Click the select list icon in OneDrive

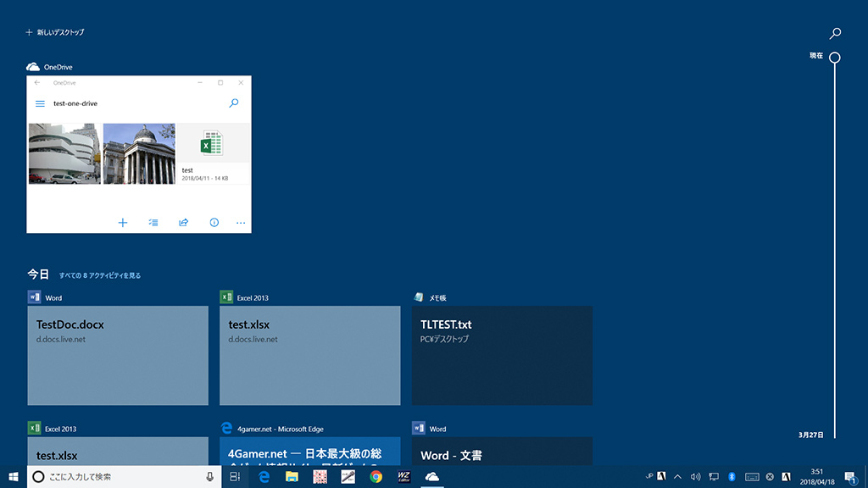[153, 223]
